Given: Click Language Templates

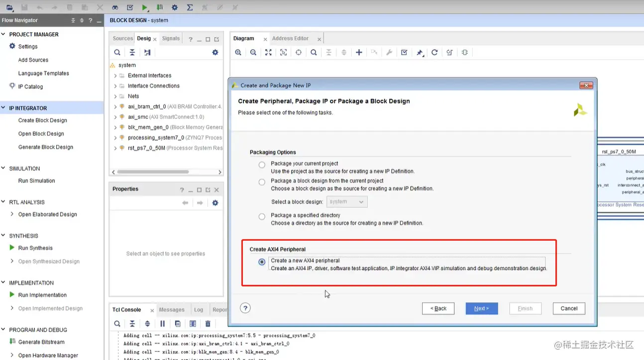Looking at the screenshot, I should tap(44, 74).
